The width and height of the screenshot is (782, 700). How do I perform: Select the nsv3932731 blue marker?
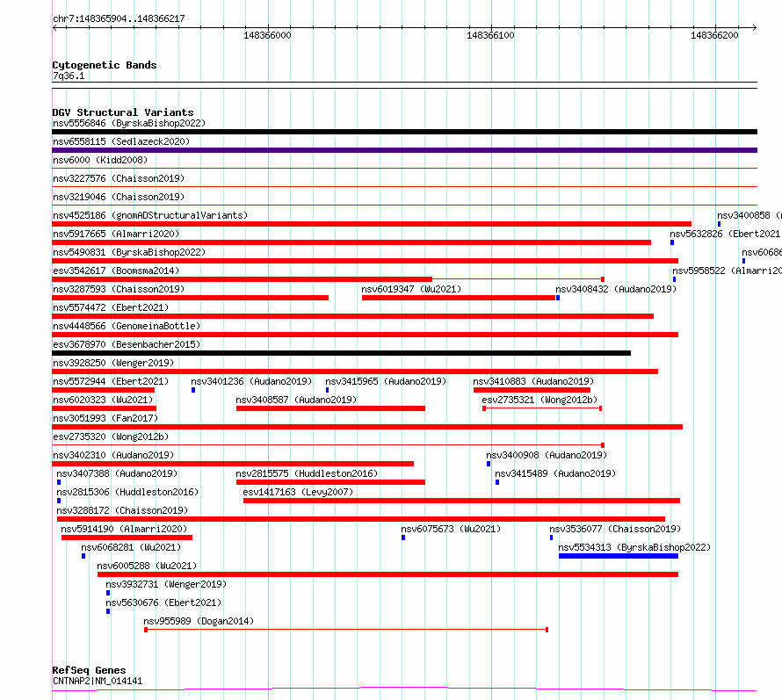(108, 593)
